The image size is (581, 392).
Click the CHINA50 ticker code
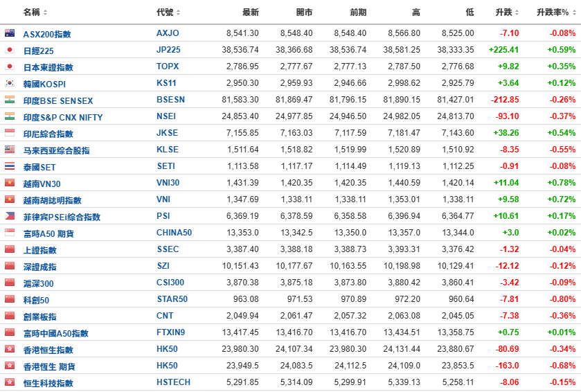174,233
